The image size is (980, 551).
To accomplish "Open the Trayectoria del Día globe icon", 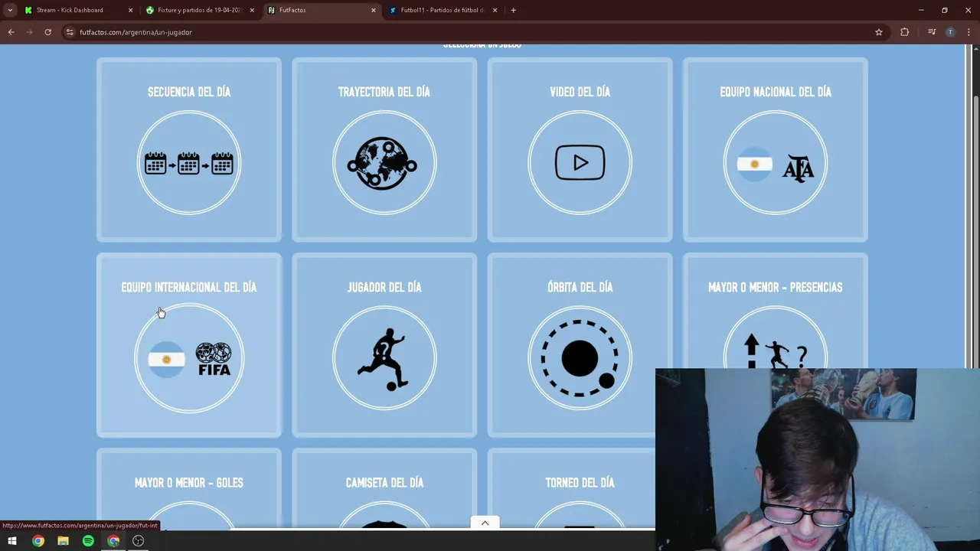I will [384, 163].
